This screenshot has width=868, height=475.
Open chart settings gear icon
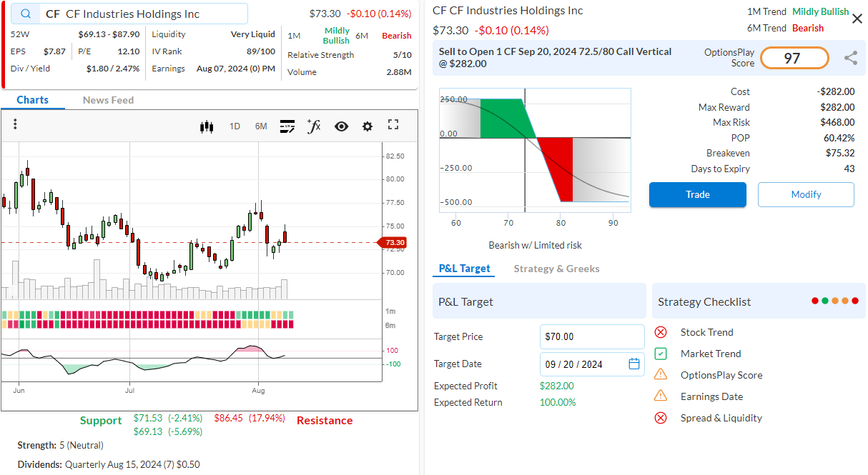(x=368, y=126)
